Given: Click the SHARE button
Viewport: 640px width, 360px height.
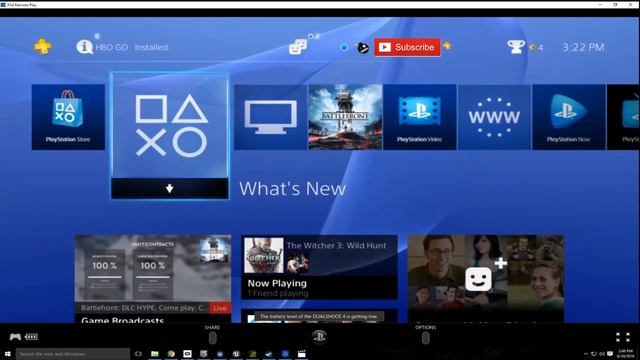Looking at the screenshot, I should 213,338.
